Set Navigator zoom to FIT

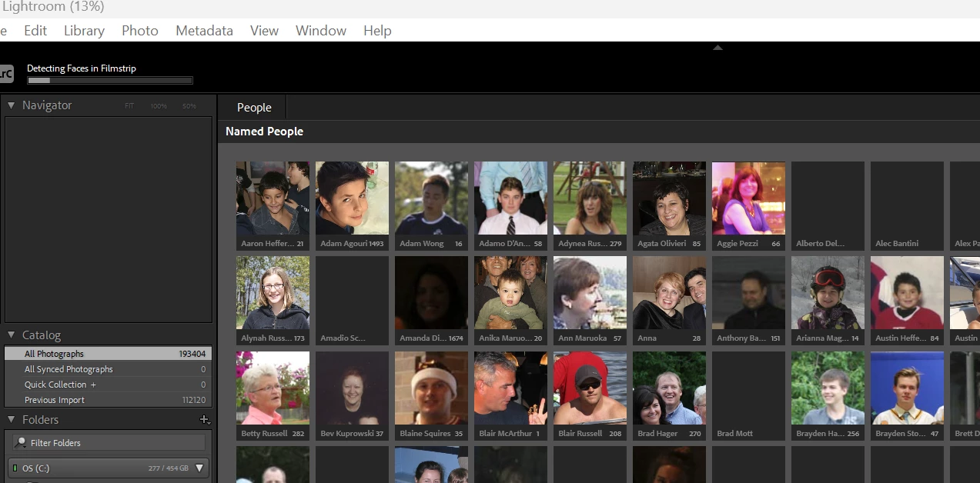point(129,106)
